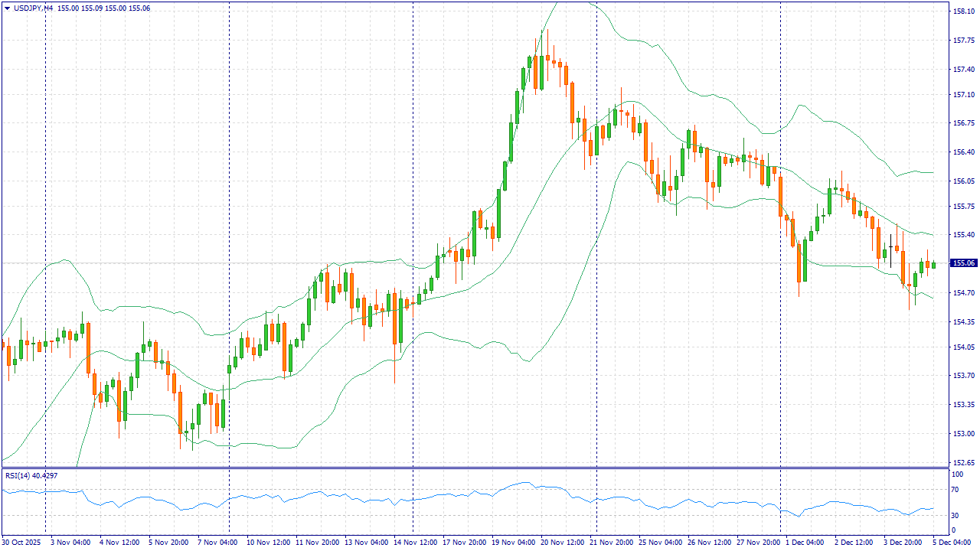Viewport: 980px width, 551px height.
Task: Click the RSI 70 level label
Action: 955,494
